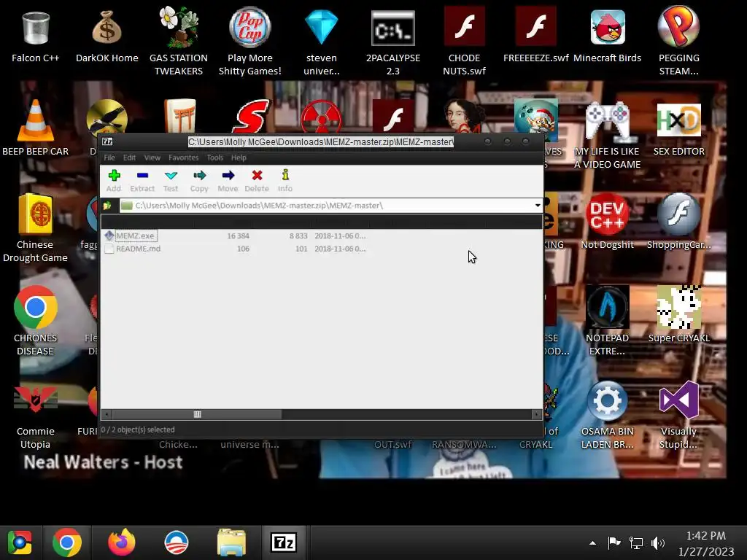Select the NOTEPAD EXTRE... desktop icon
This screenshot has height=560, width=747.
pos(608,320)
